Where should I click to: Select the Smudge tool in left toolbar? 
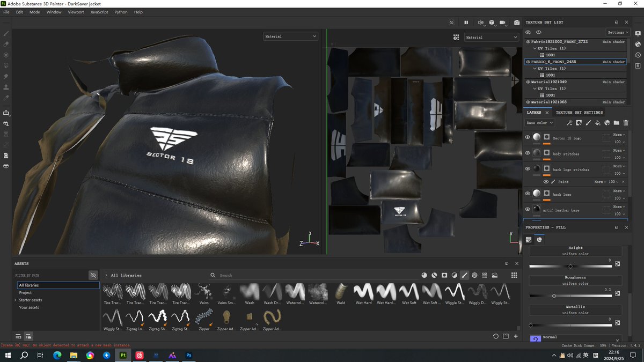coord(6,77)
